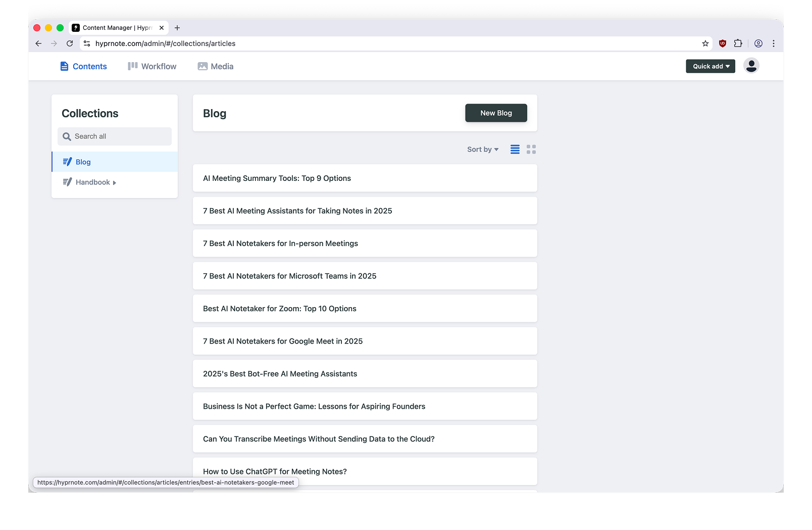Switch to list view layout
The image size is (812, 530).
pos(515,150)
